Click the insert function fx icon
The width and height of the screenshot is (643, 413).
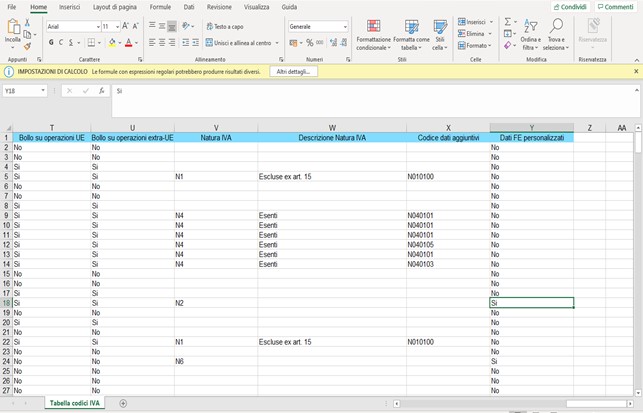101,91
